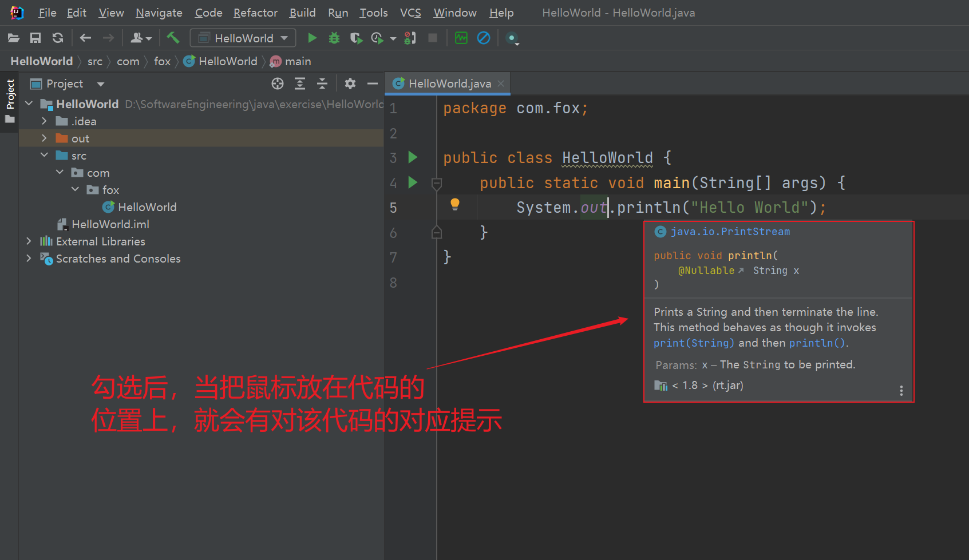The height and width of the screenshot is (560, 969).
Task: Close the HelloWorld.java tab
Action: (501, 84)
